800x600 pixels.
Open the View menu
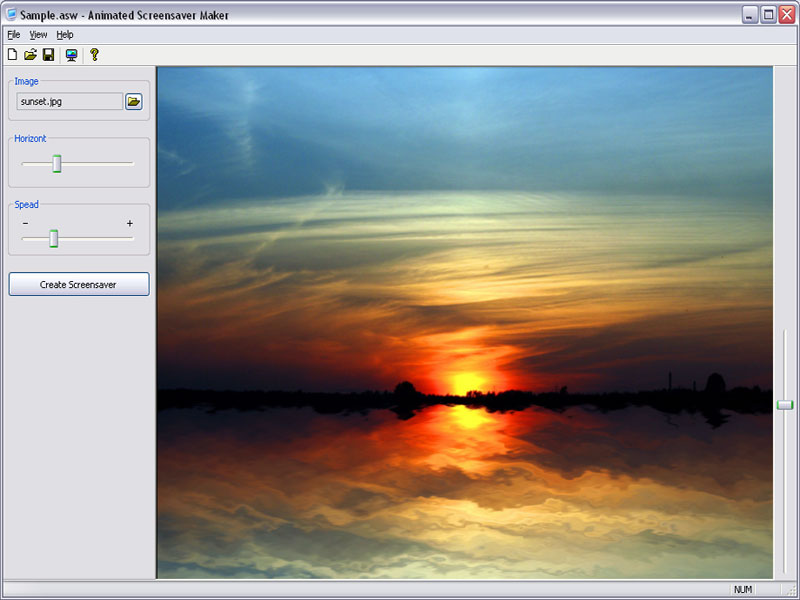click(x=38, y=35)
